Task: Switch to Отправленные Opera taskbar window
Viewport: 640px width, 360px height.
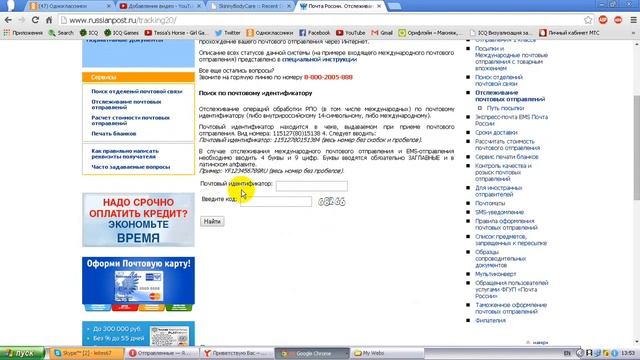Action: pos(162,353)
